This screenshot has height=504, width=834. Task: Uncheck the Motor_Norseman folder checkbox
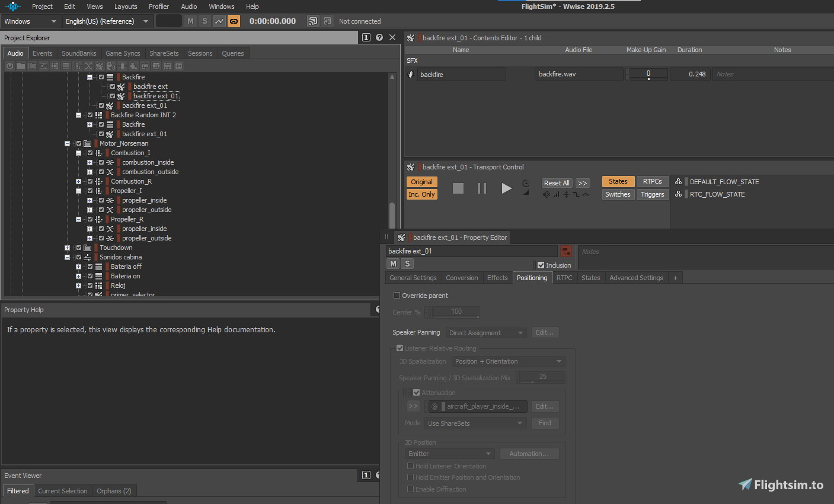point(79,143)
